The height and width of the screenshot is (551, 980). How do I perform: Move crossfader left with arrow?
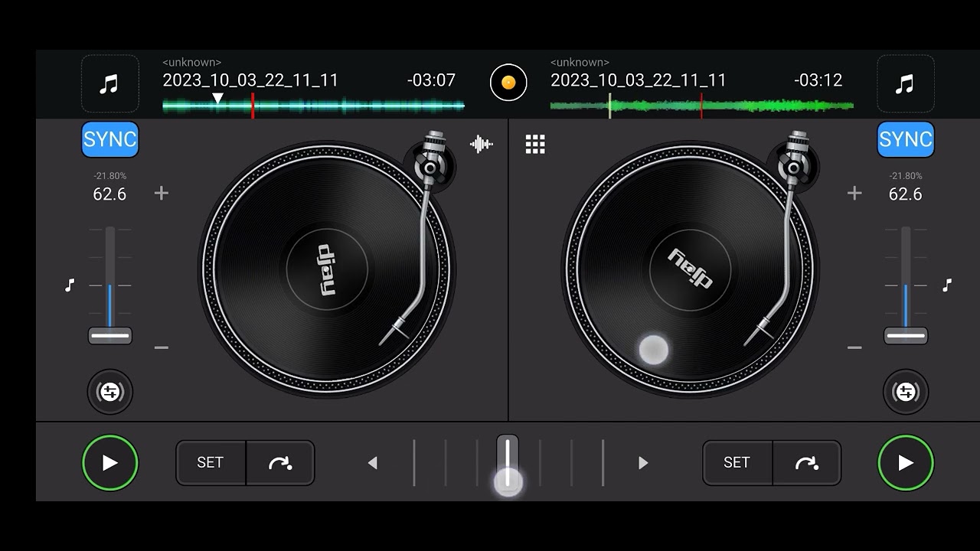click(373, 462)
